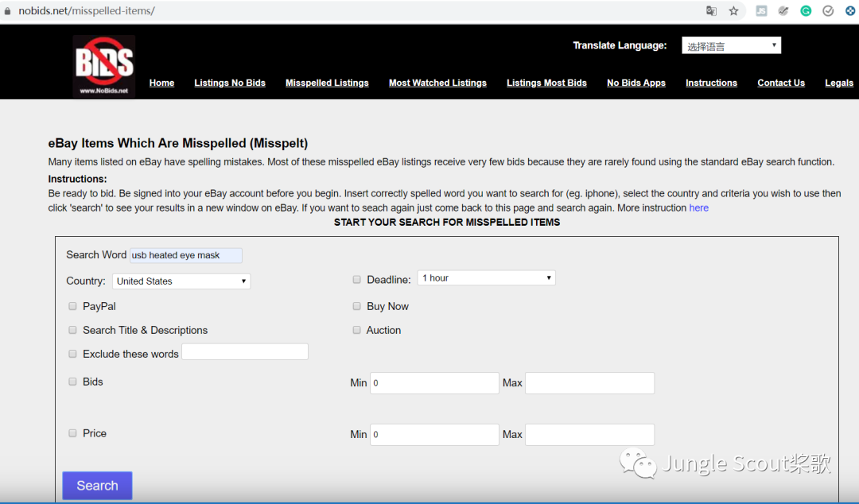Click the site security lock icon
The width and height of the screenshot is (859, 504).
click(x=7, y=11)
